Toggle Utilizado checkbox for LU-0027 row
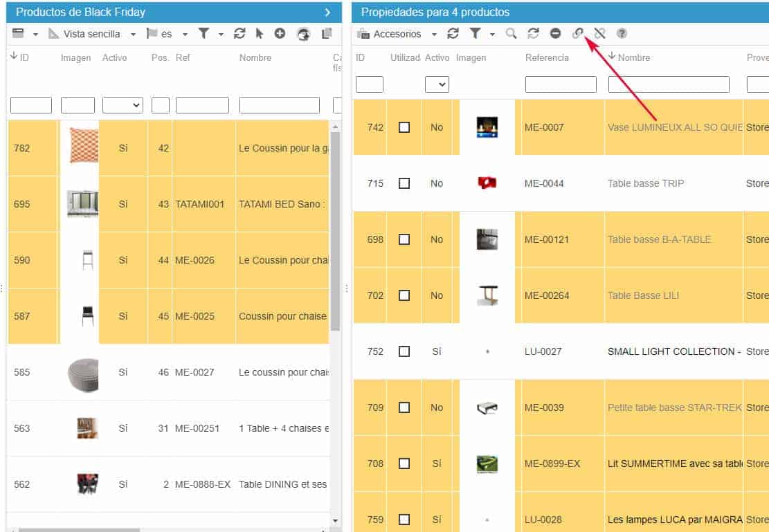The height and width of the screenshot is (532, 769). tap(404, 351)
